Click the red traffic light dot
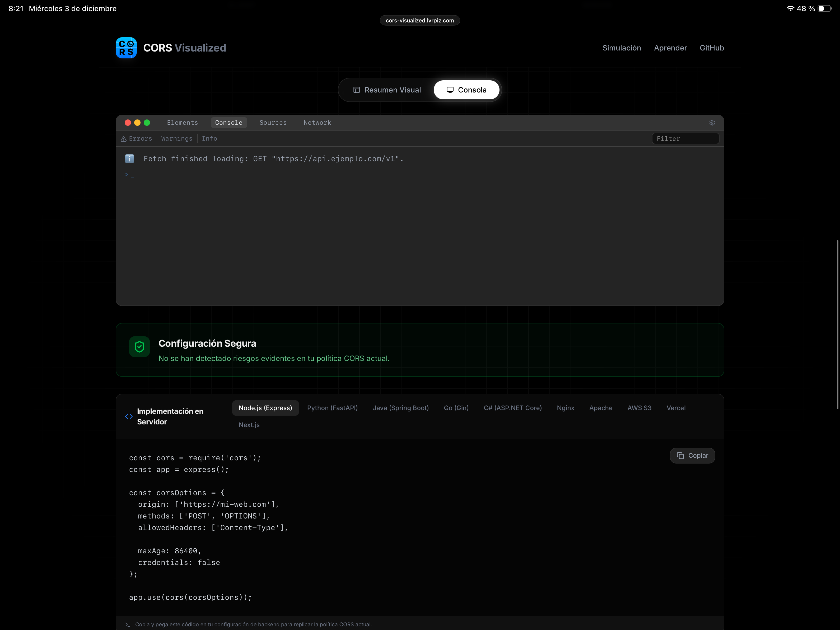This screenshot has height=630, width=840. click(128, 123)
